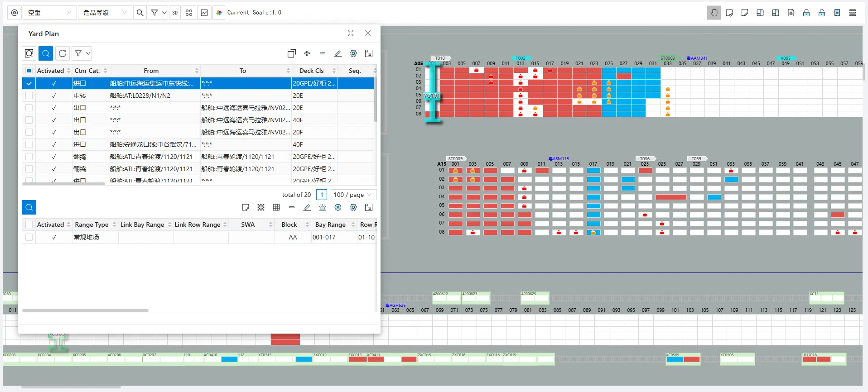This screenshot has height=392, width=868.
Task: Click the copy duplicate icon in Yard Plan toolbar
Action: pyautogui.click(x=292, y=53)
